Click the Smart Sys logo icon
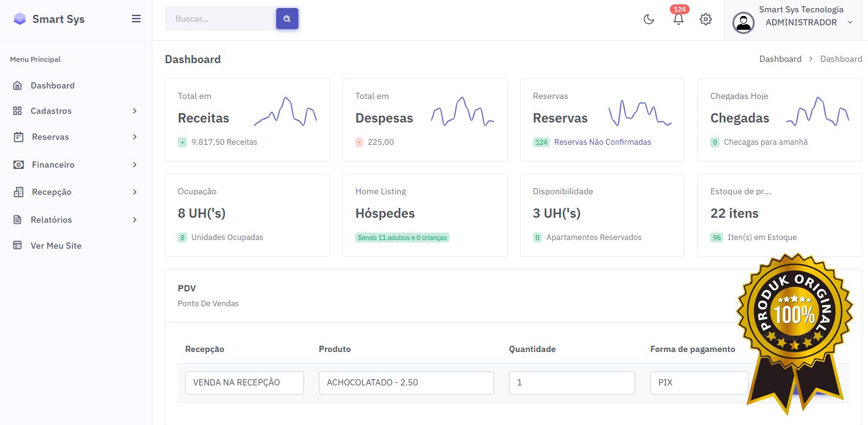Viewport: 868px width, 425px height. coord(20,19)
